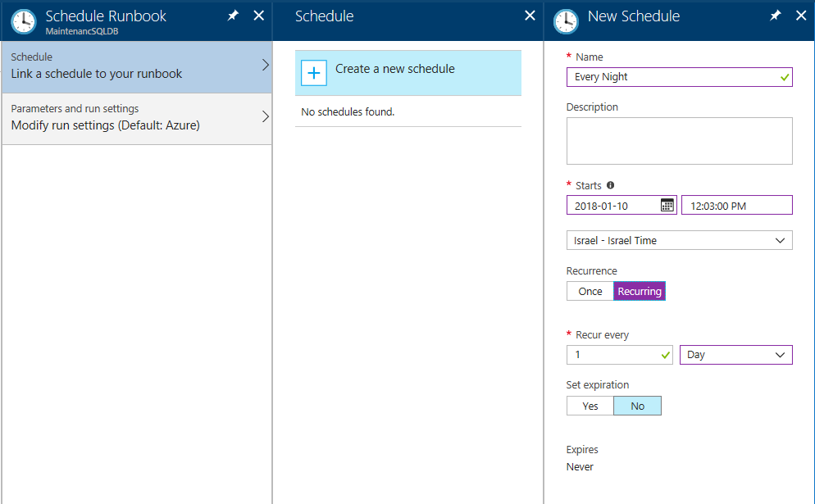Select Recurring recurrence option
This screenshot has height=504, width=815.
coord(640,291)
